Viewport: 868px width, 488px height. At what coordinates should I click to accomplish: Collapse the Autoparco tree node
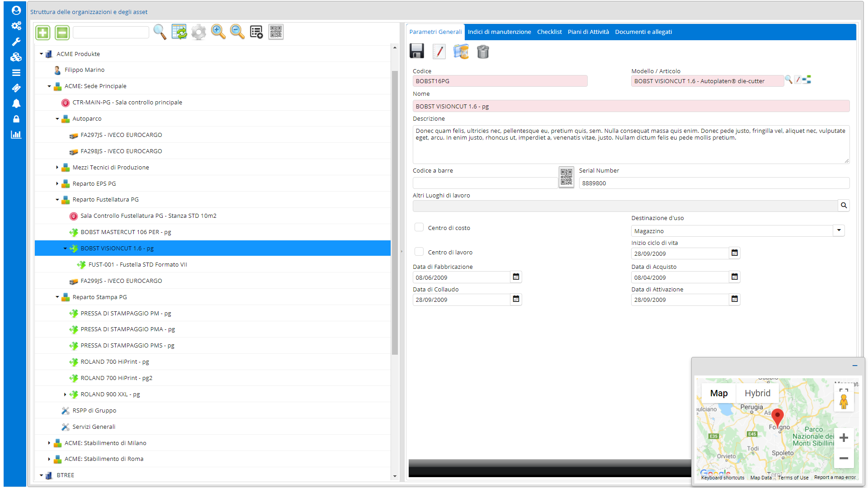(57, 118)
